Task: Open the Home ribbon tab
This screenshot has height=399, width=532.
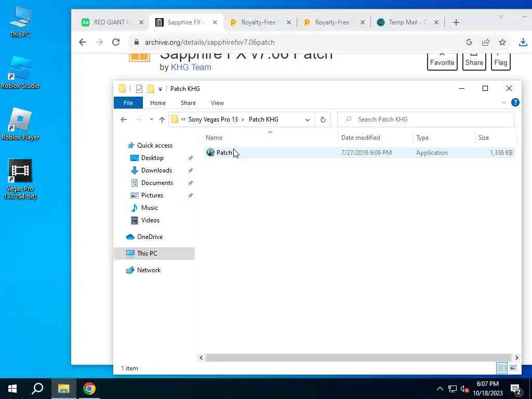Action: (x=158, y=103)
